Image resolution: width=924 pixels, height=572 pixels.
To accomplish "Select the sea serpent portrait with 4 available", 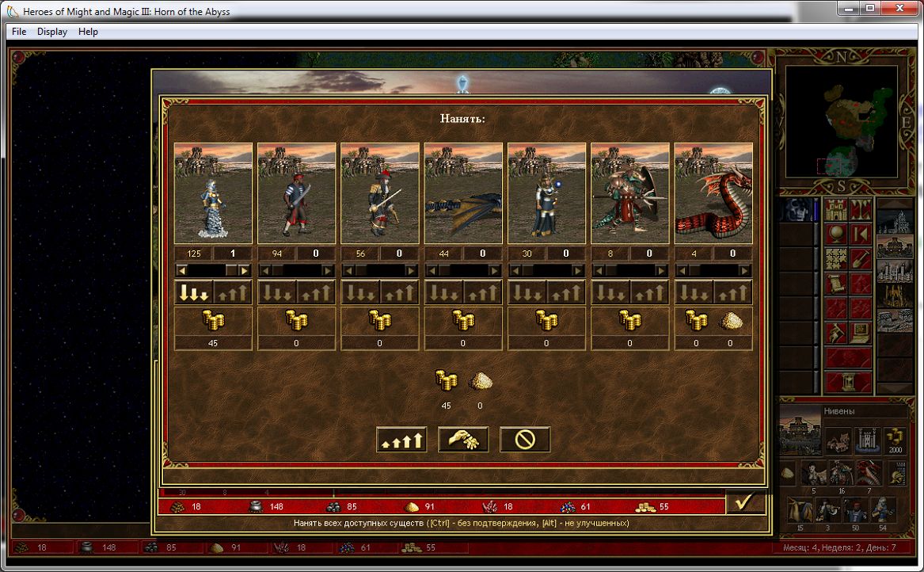I will [713, 193].
